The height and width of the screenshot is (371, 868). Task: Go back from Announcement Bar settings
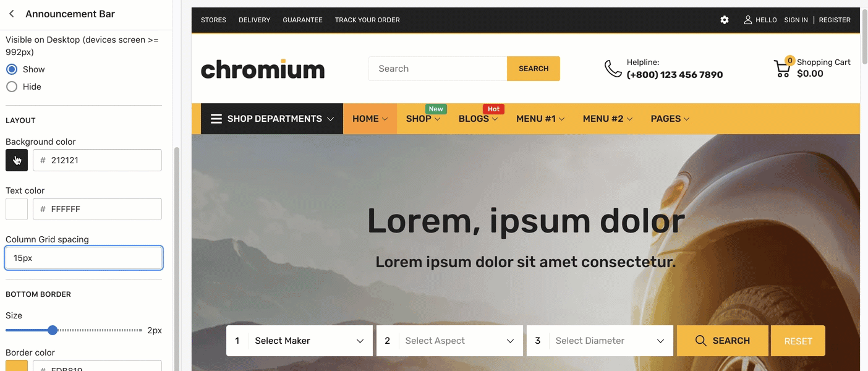coord(12,14)
